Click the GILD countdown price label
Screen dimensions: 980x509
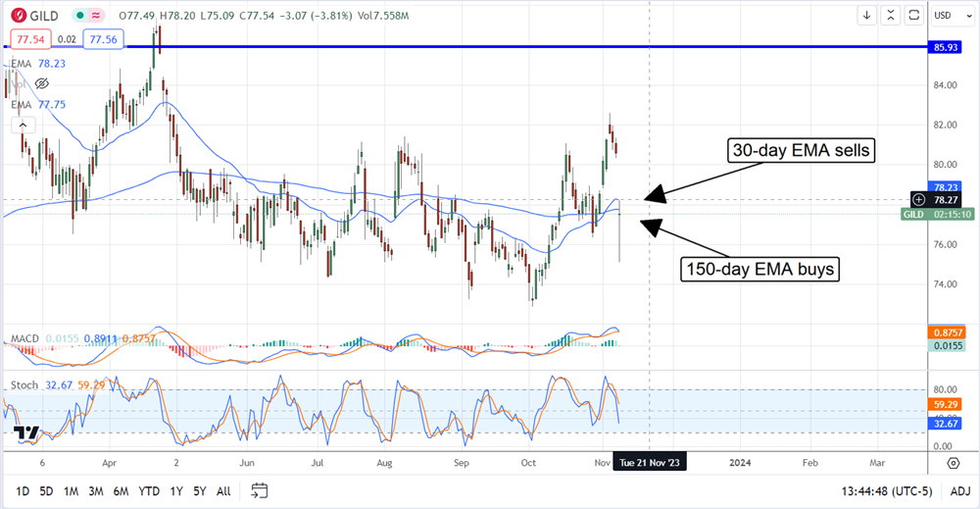938,215
